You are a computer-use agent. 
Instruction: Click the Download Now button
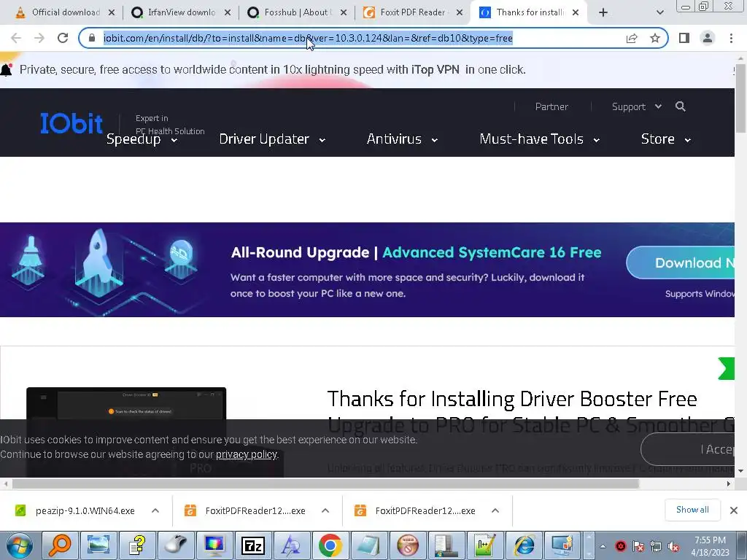pyautogui.click(x=681, y=262)
